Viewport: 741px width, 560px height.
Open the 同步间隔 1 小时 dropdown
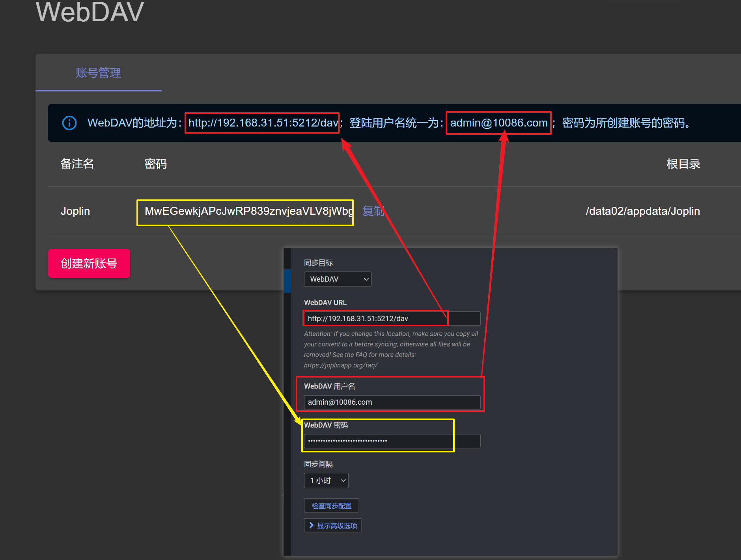(326, 480)
